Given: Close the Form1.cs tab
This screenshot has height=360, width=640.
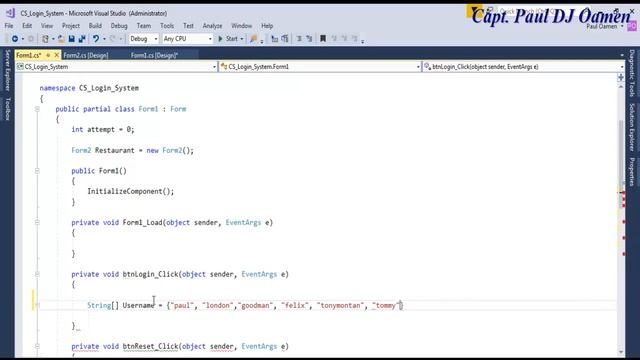Looking at the screenshot, I should pos(56,55).
